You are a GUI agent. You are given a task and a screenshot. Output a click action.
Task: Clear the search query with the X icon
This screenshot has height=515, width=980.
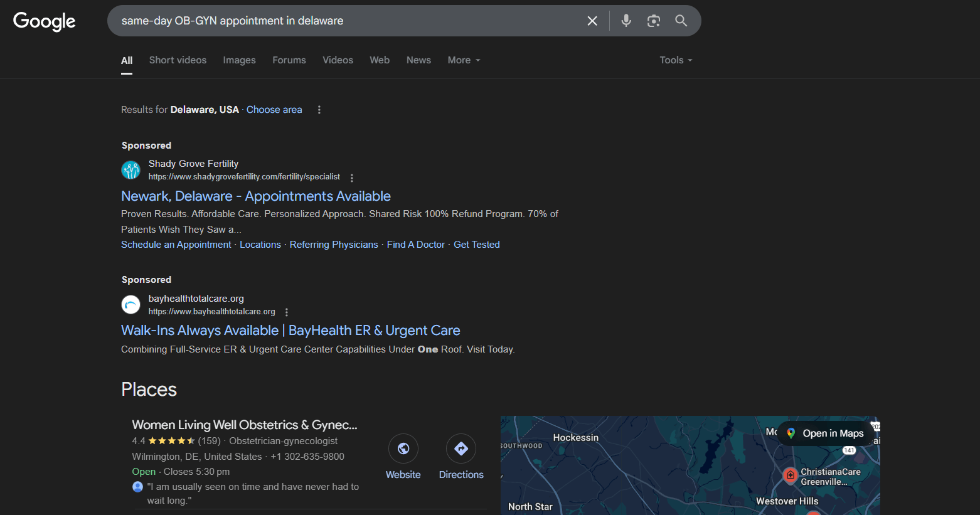[592, 21]
